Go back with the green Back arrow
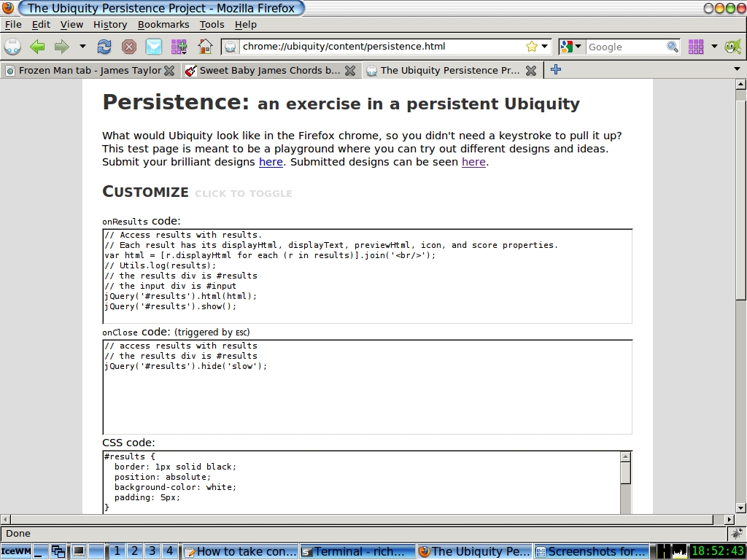The width and height of the screenshot is (747, 560). click(37, 47)
